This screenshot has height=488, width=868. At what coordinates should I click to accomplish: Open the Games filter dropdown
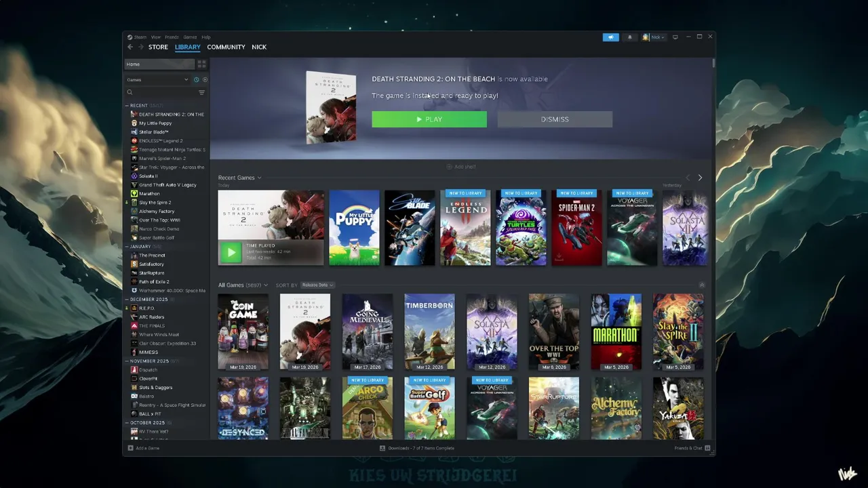point(157,80)
